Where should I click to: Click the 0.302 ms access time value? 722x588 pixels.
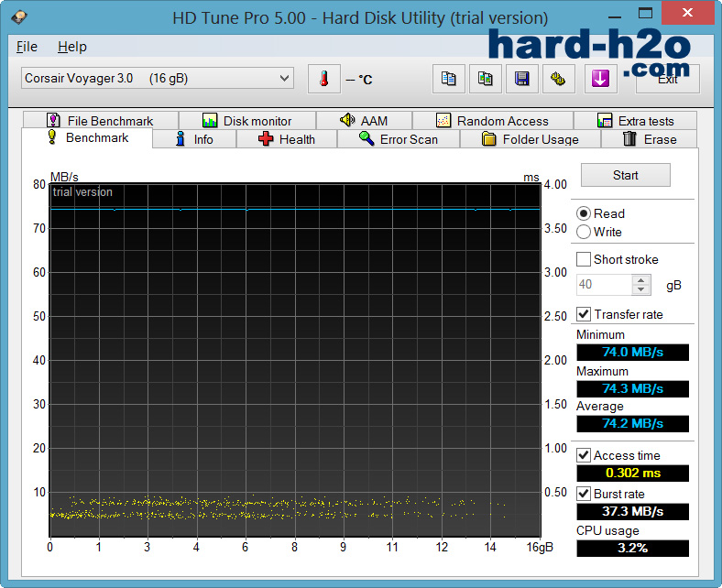click(633, 473)
